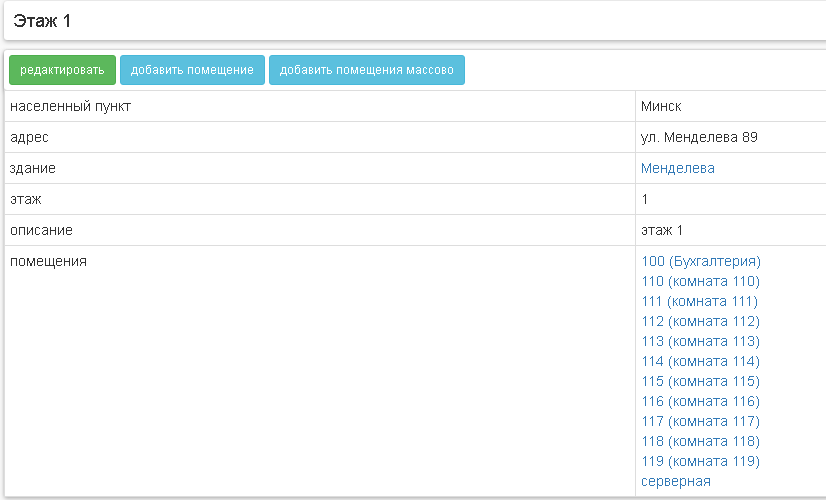Open room '100 (Бухгалтерия)' link
826x500 pixels.
coord(700,261)
